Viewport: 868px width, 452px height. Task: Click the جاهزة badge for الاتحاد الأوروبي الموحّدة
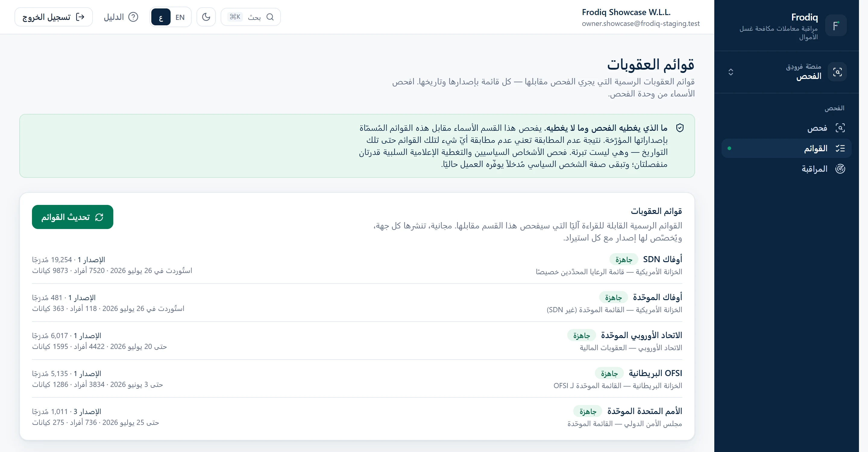tap(582, 336)
